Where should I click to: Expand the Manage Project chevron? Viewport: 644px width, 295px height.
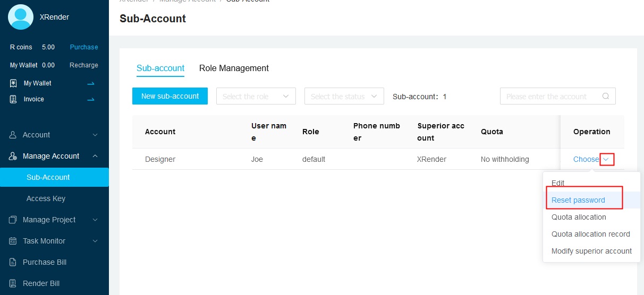[95, 220]
